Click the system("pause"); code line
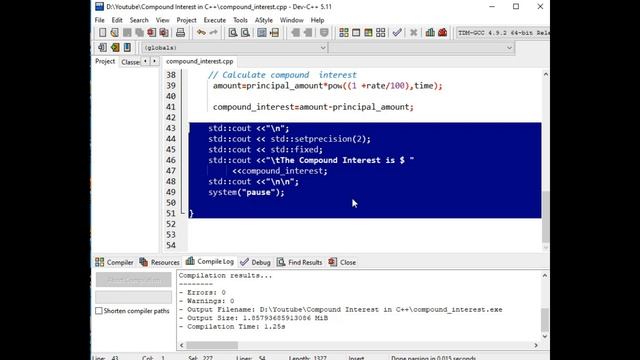The image size is (640, 360). (246, 192)
